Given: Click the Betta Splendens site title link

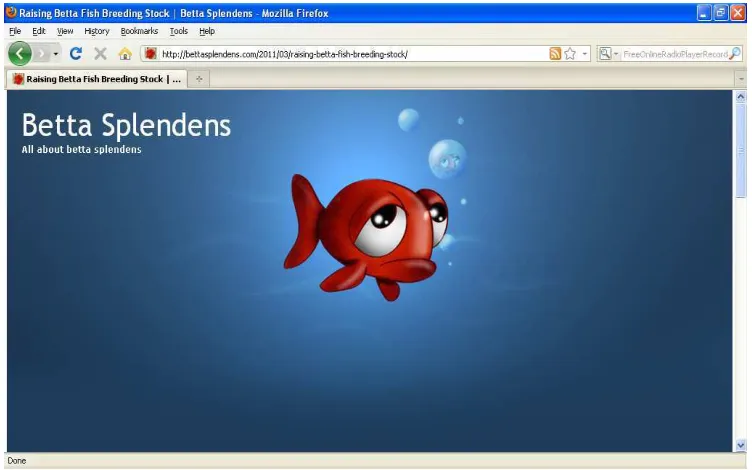Looking at the screenshot, I should point(126,125).
